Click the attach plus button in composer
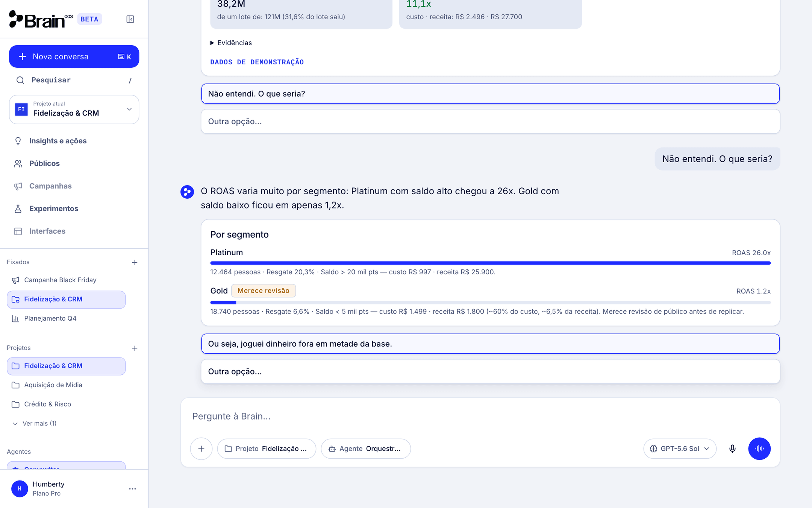The image size is (812, 508). (201, 449)
